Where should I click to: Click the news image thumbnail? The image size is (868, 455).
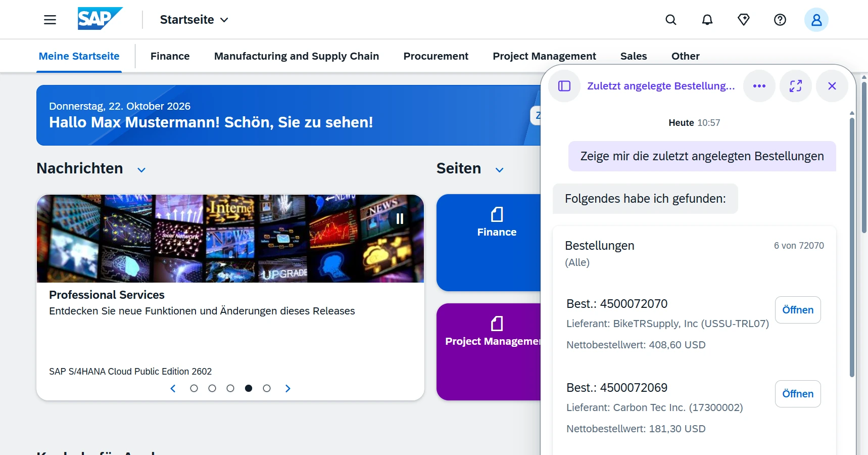coord(230,239)
